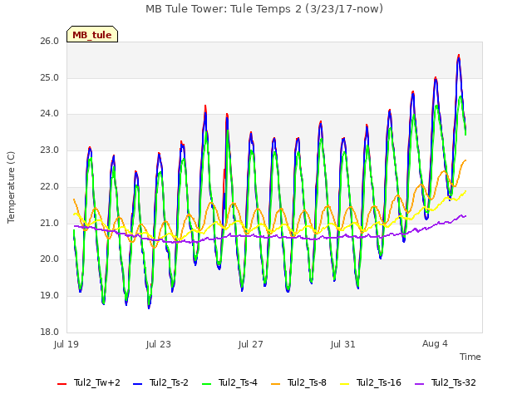Select the Tul2_Ts-4 legend label

238,382
